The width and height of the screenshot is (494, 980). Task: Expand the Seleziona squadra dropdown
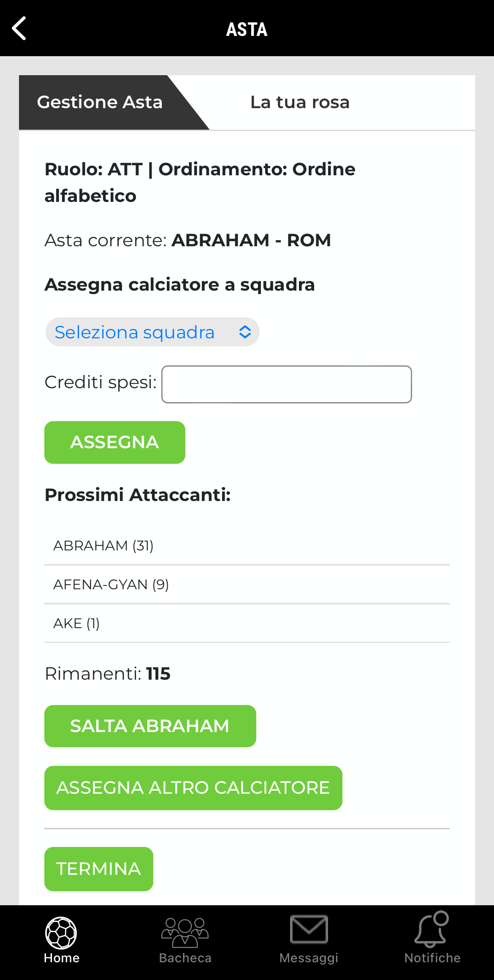[152, 332]
